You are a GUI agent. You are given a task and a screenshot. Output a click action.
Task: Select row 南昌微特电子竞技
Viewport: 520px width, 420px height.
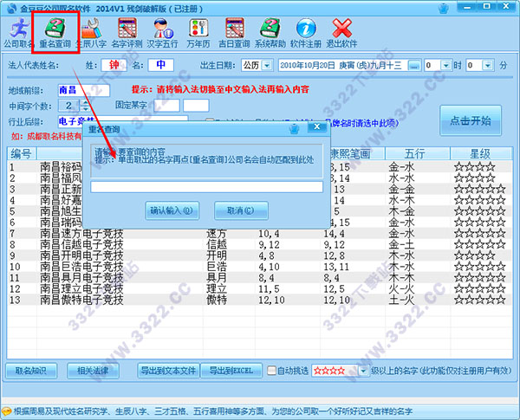click(x=260, y=300)
